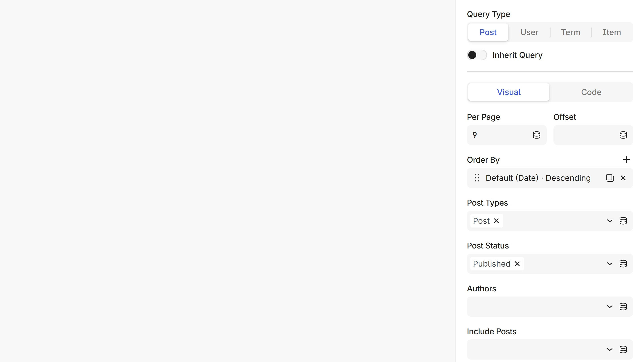Expand the Post Status dropdown

(x=610, y=264)
